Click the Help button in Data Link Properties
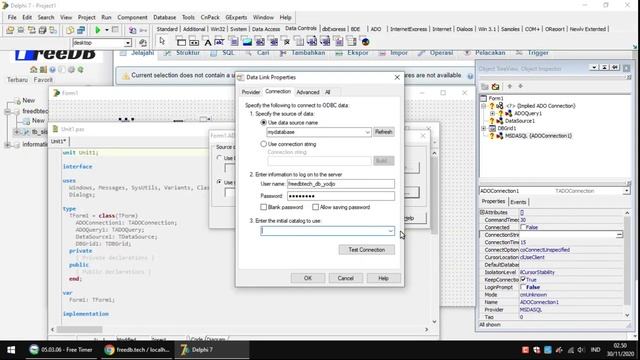This screenshot has height=360, width=640. pyautogui.click(x=383, y=278)
